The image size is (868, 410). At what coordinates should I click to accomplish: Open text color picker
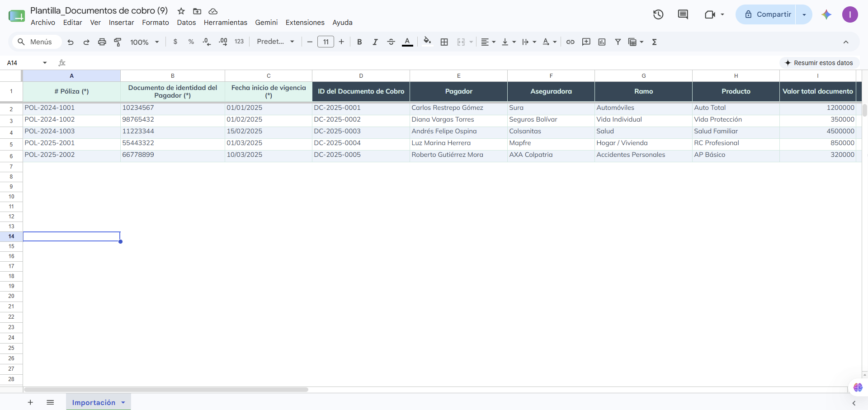407,42
